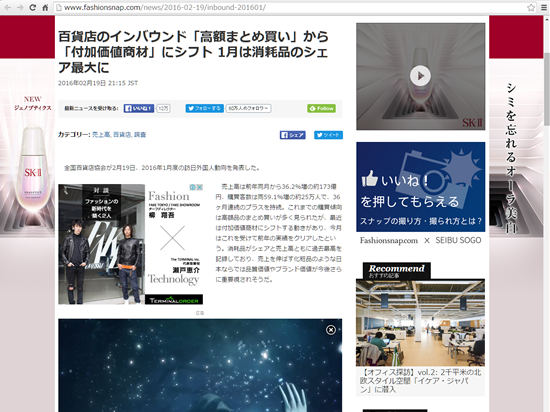Click the browser back arrow

coord(7,7)
